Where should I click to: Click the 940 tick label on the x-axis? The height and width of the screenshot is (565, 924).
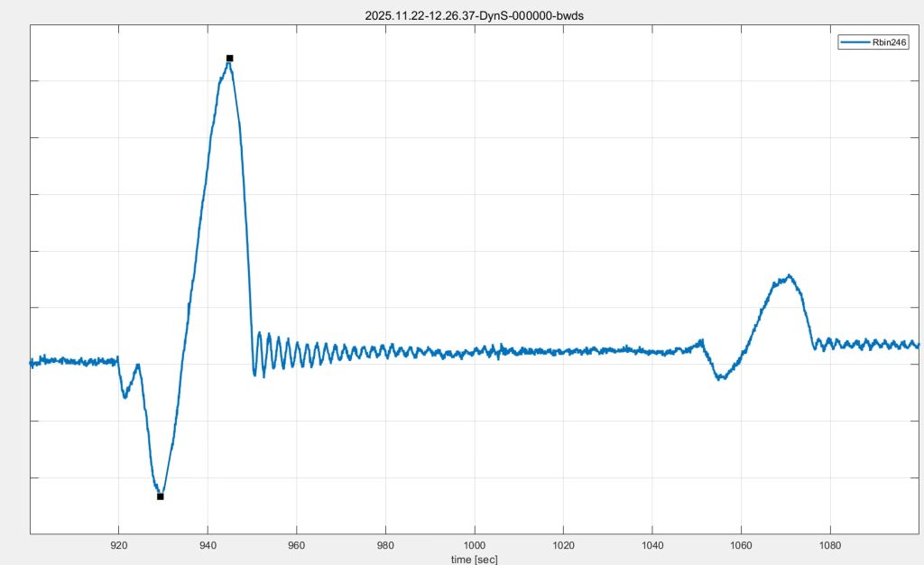pos(208,545)
